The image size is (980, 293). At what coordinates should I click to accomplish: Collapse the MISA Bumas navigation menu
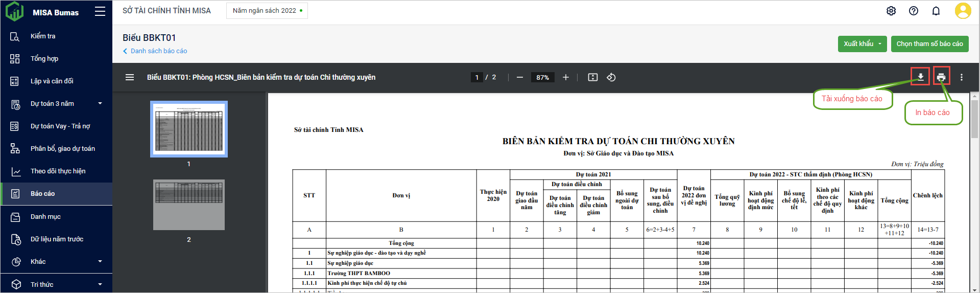[100, 12]
